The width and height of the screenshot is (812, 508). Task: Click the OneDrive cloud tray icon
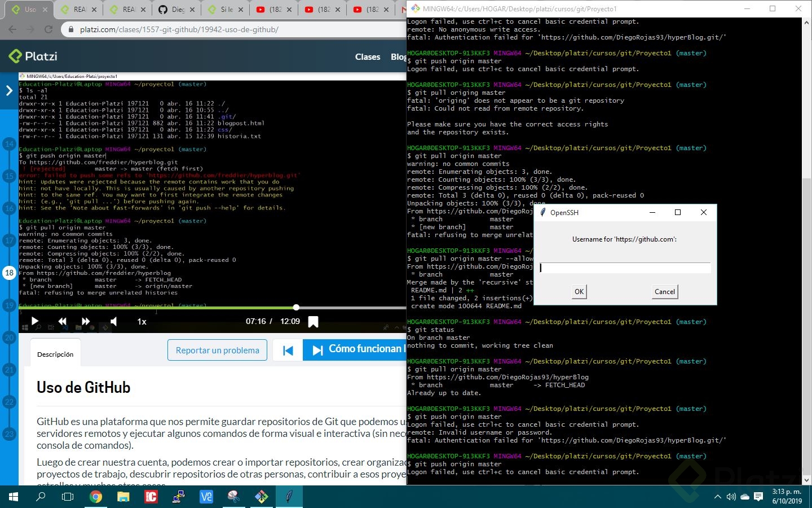[x=745, y=497]
